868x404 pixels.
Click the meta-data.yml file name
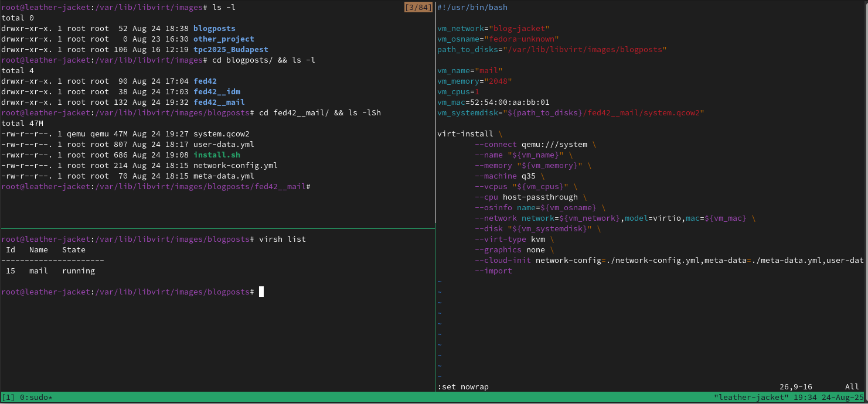point(224,176)
